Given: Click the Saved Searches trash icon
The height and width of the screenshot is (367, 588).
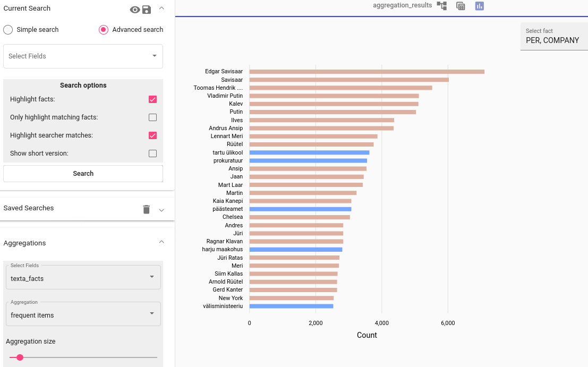Looking at the screenshot, I should pyautogui.click(x=147, y=209).
